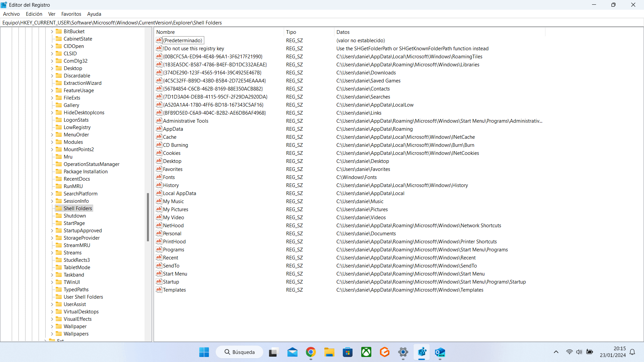The height and width of the screenshot is (362, 644).
Task: Click the Xbox app taskbar icon
Action: pyautogui.click(x=366, y=352)
